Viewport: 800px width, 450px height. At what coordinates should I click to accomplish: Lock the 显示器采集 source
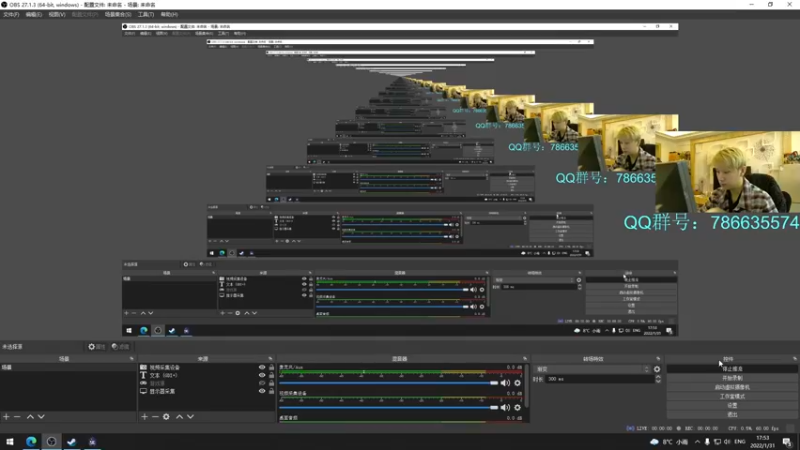point(271,391)
